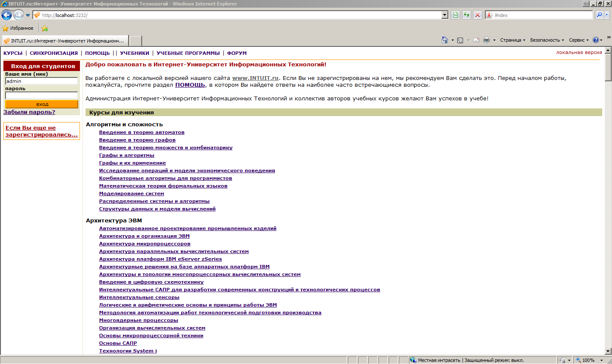Click the RSS feeds icon

click(x=460, y=40)
